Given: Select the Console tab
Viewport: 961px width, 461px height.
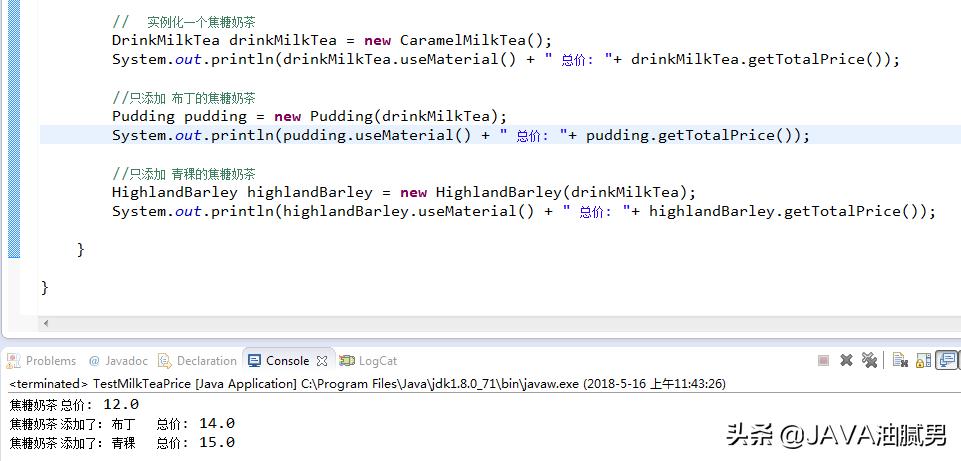Looking at the screenshot, I should click(287, 360).
